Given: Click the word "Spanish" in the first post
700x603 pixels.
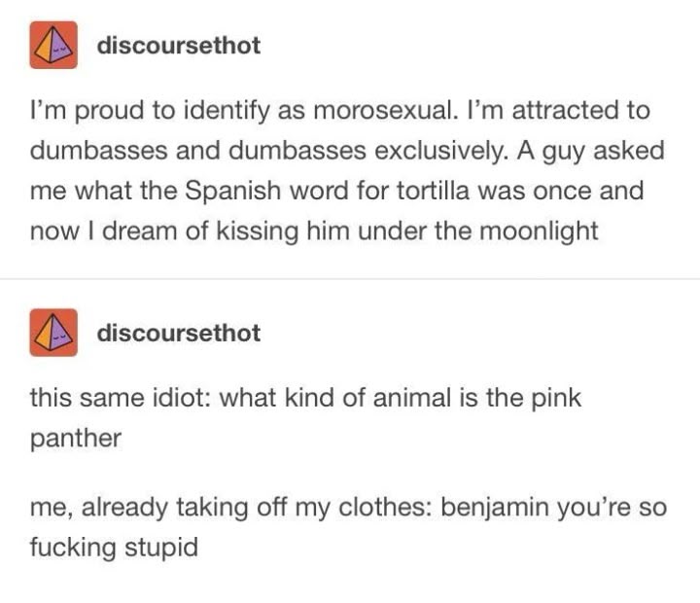Looking at the screenshot, I should coord(232,191).
